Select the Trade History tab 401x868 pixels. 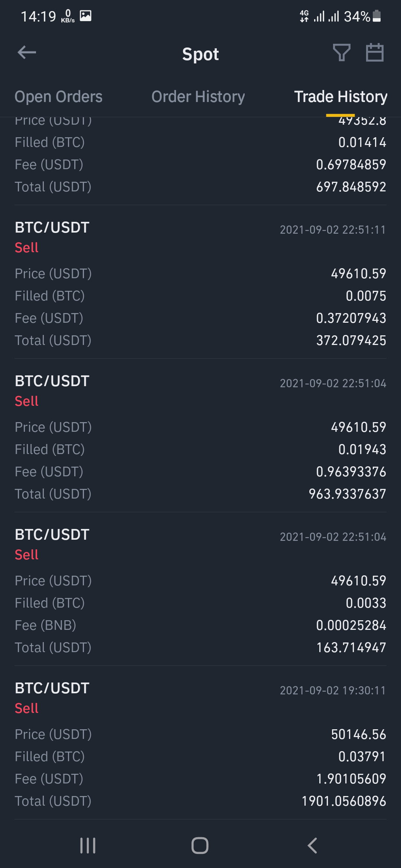[340, 96]
